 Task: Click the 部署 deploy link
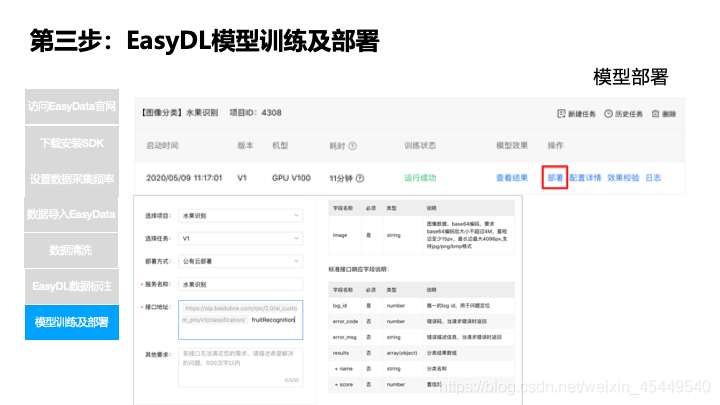555,178
